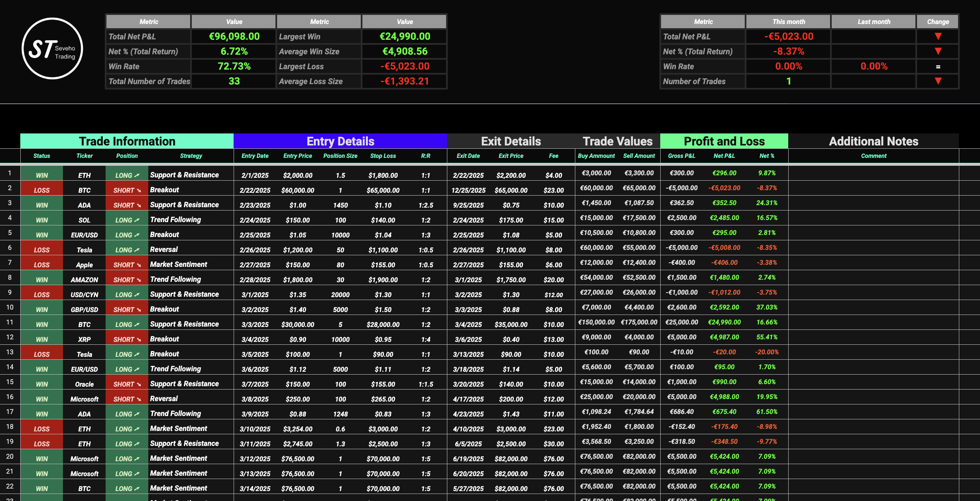Open the Position dropdown on the Apple trade

pyautogui.click(x=127, y=264)
